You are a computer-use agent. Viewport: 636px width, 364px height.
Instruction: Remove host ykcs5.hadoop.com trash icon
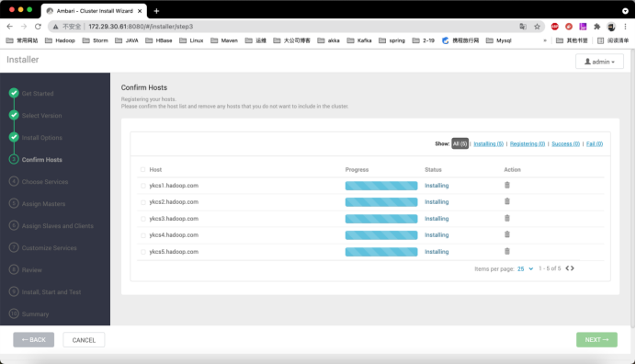coord(507,251)
